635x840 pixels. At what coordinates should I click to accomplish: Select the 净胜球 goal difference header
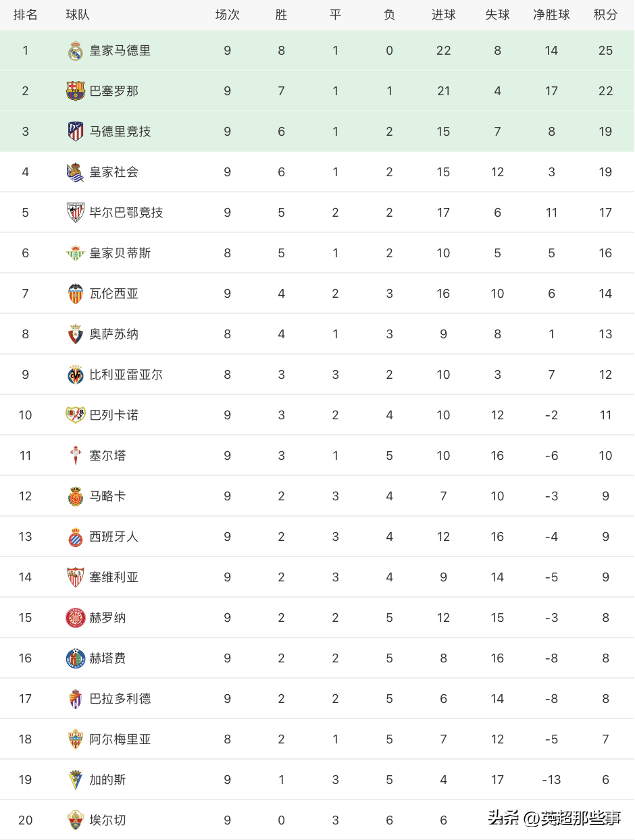(551, 15)
